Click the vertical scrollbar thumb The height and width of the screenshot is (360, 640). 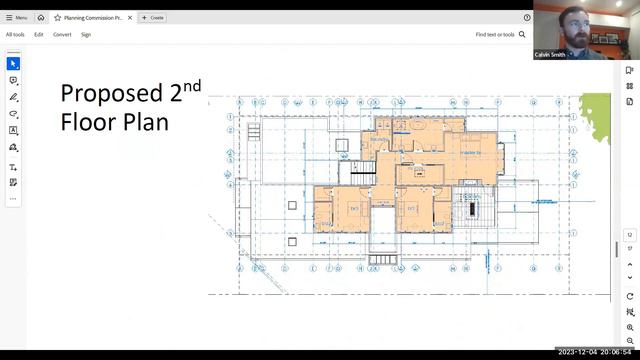point(616,249)
